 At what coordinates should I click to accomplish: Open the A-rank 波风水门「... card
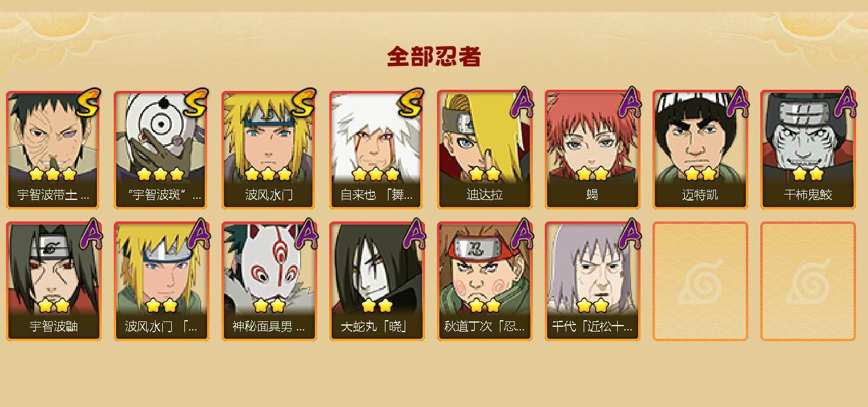(162, 281)
